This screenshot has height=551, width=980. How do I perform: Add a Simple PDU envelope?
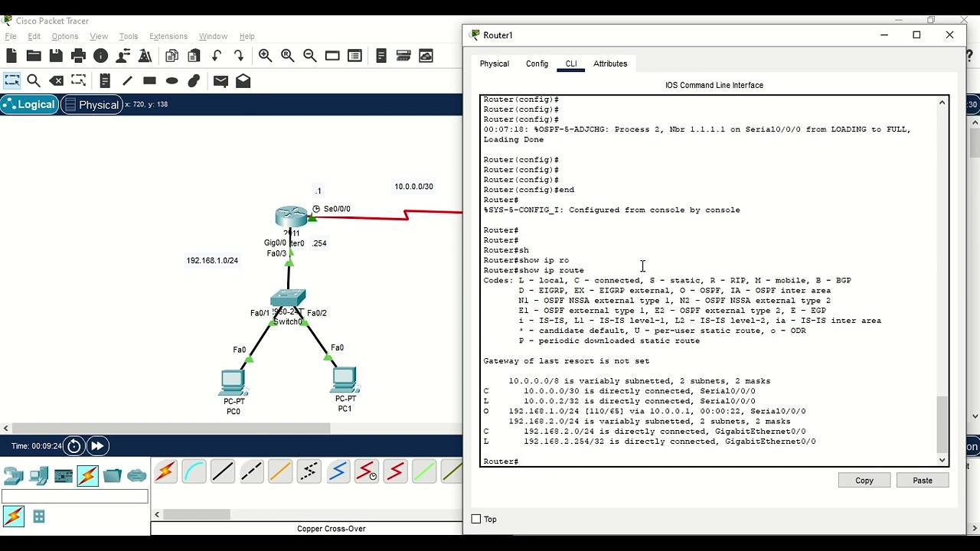(x=221, y=80)
